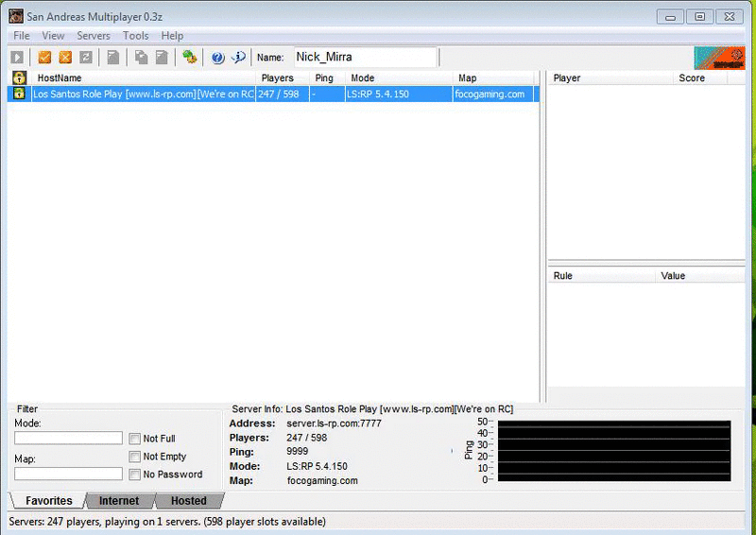Click the black ping graph area
Viewport: 756px width, 535px height.
tap(614, 451)
